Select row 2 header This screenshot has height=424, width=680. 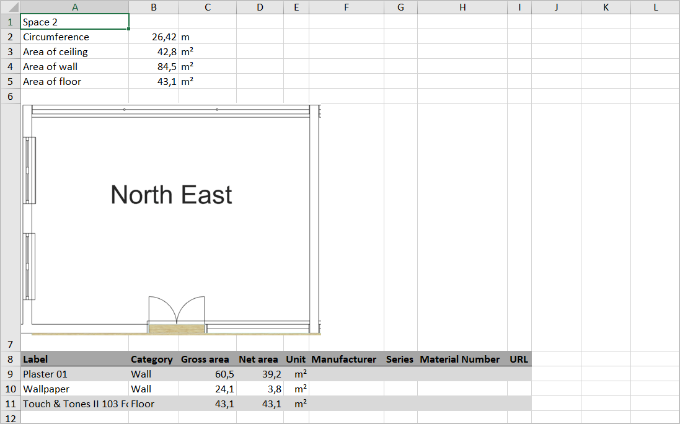(x=10, y=37)
